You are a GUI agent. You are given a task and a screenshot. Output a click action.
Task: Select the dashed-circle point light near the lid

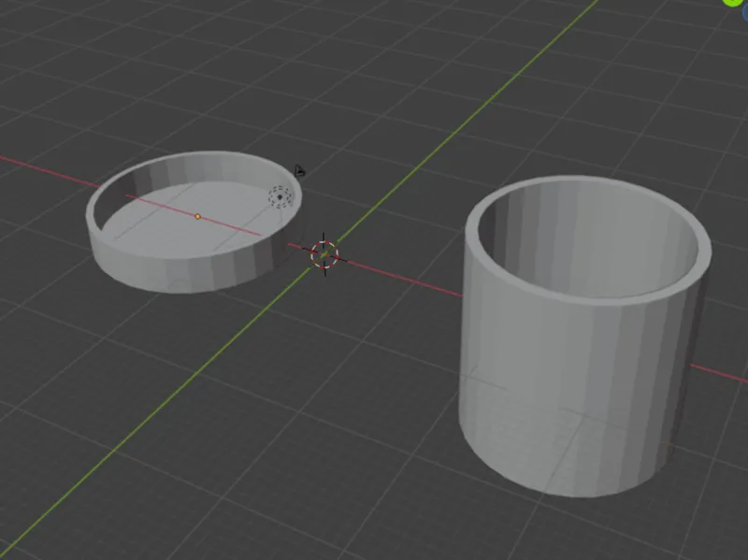pyautogui.click(x=280, y=196)
